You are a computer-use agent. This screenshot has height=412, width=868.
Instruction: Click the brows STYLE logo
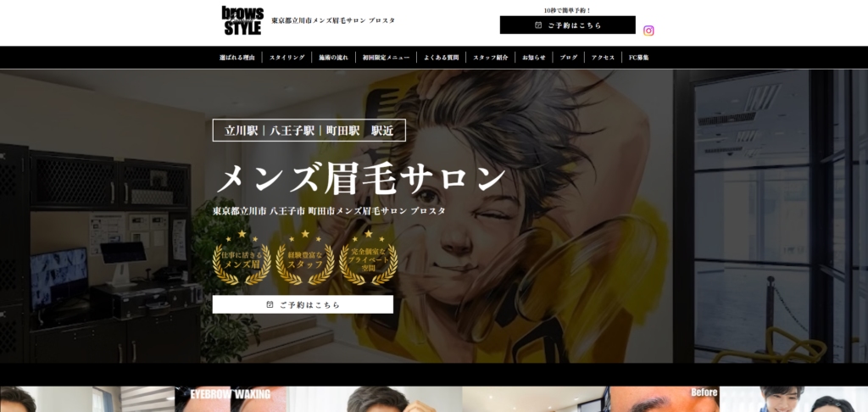point(242,21)
